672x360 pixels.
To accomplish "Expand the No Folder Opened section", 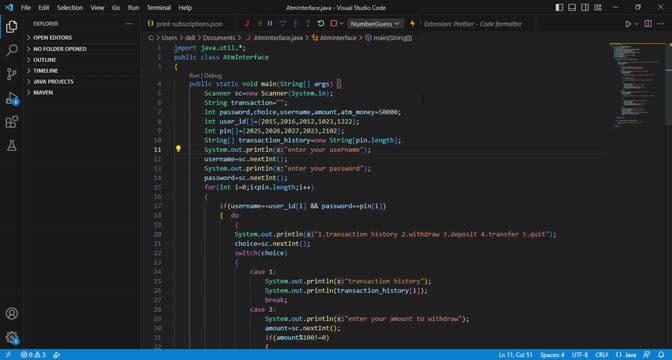I will (81, 49).
